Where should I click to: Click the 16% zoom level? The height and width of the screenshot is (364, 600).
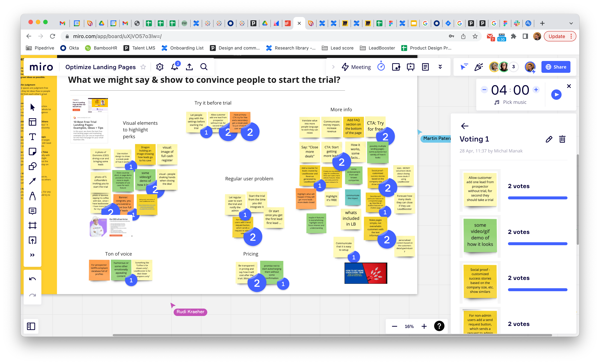pyautogui.click(x=409, y=326)
